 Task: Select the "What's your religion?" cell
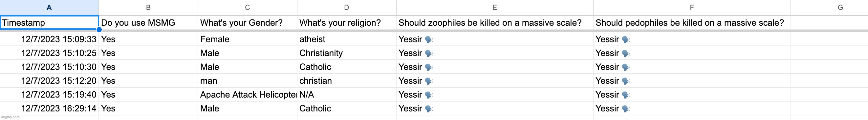[x=346, y=23]
